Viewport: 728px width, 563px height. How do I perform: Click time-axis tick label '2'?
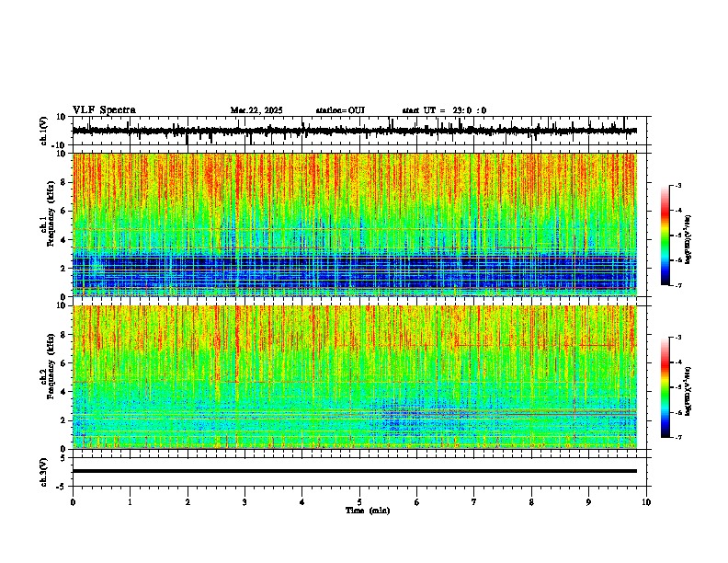coord(188,502)
